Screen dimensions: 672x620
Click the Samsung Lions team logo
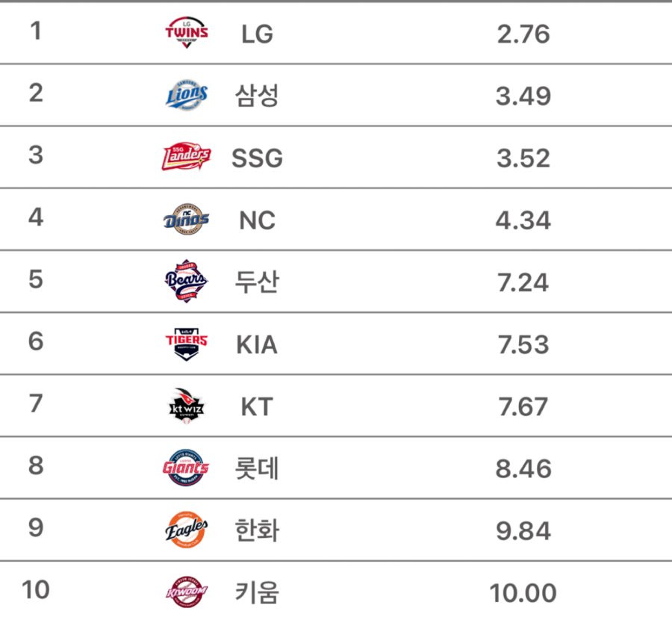[187, 94]
